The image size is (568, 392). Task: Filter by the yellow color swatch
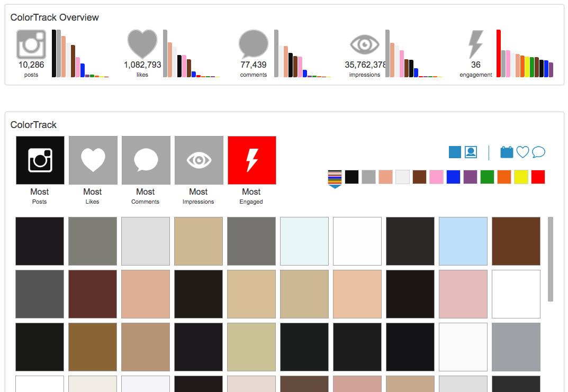(x=521, y=177)
